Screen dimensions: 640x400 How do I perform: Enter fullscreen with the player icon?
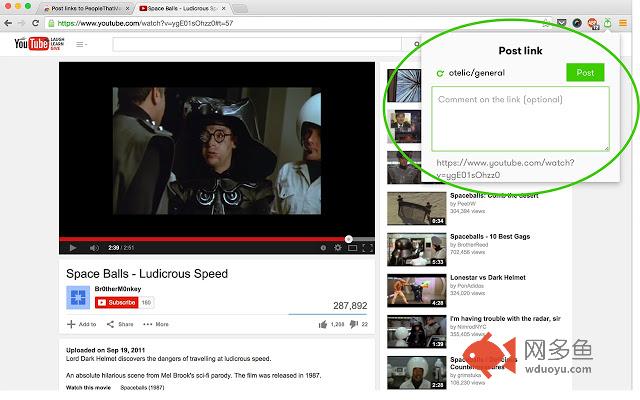pos(367,248)
